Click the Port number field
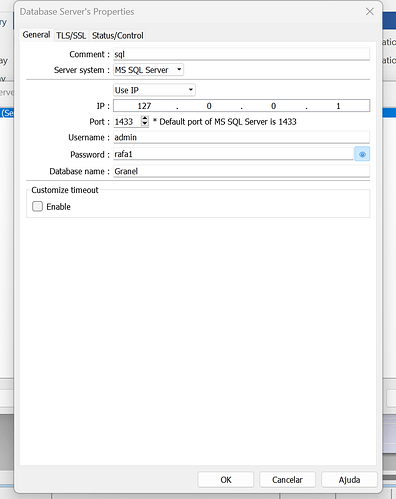This screenshot has width=396, height=499. 127,122
